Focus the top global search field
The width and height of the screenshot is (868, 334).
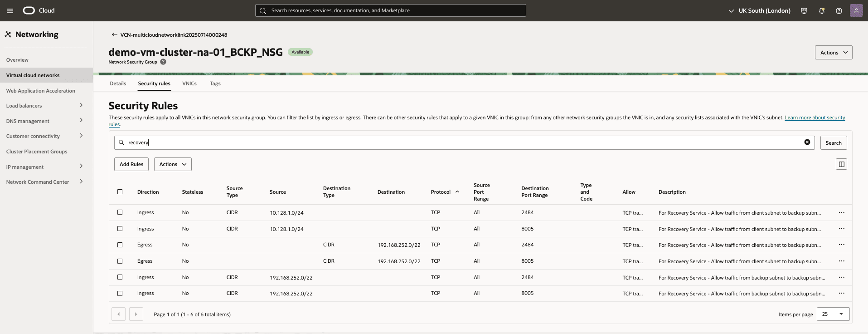[x=391, y=10]
